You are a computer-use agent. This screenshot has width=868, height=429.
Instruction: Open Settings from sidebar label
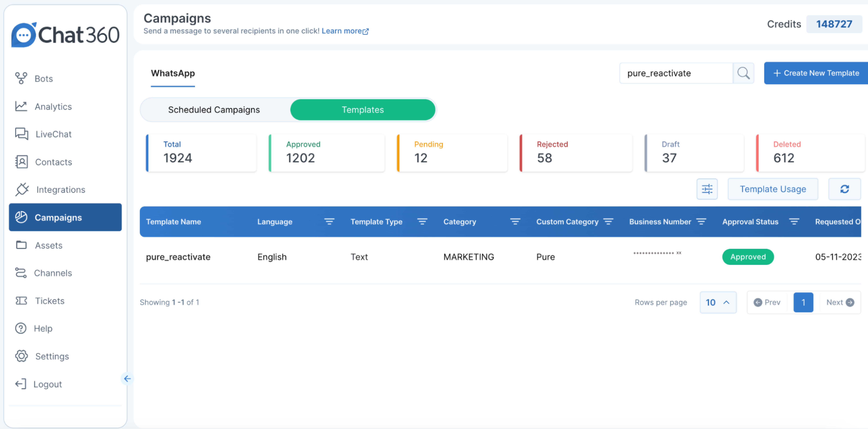[52, 356]
